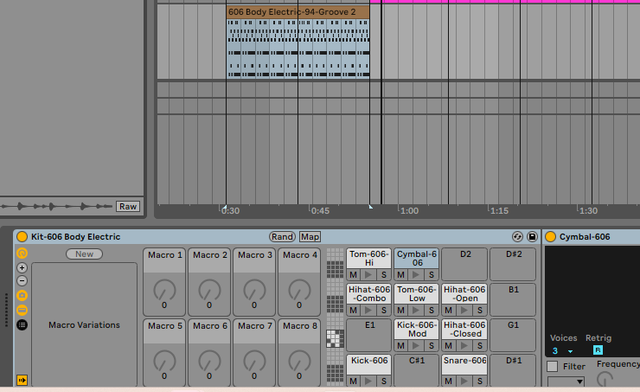Click the Raw preview button
Screen dimensions: 640x392
tap(128, 207)
